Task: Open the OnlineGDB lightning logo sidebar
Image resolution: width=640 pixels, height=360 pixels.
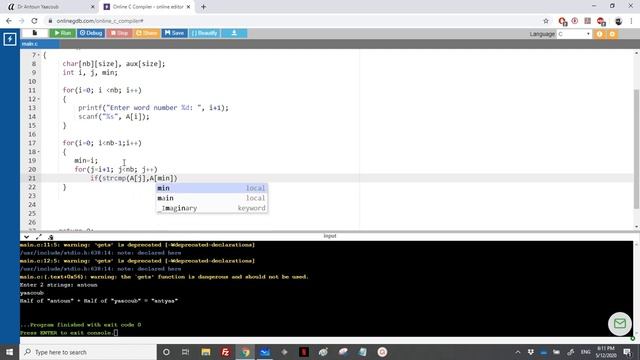Action: (x=10, y=39)
